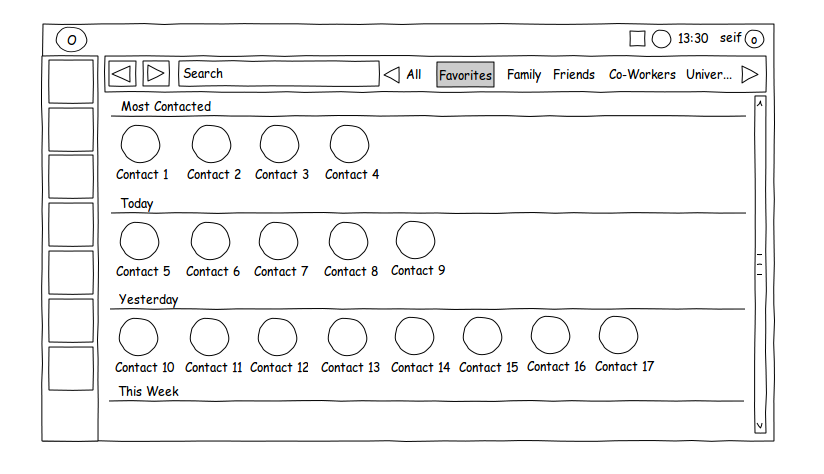Select the Favorites tab
Screen dimensions: 824x474
pos(465,75)
